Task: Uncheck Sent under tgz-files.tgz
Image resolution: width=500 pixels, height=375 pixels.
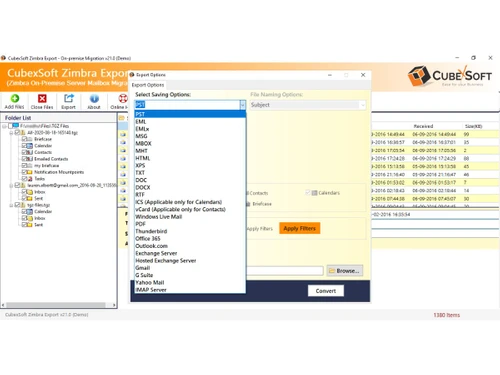Action: 24,224
